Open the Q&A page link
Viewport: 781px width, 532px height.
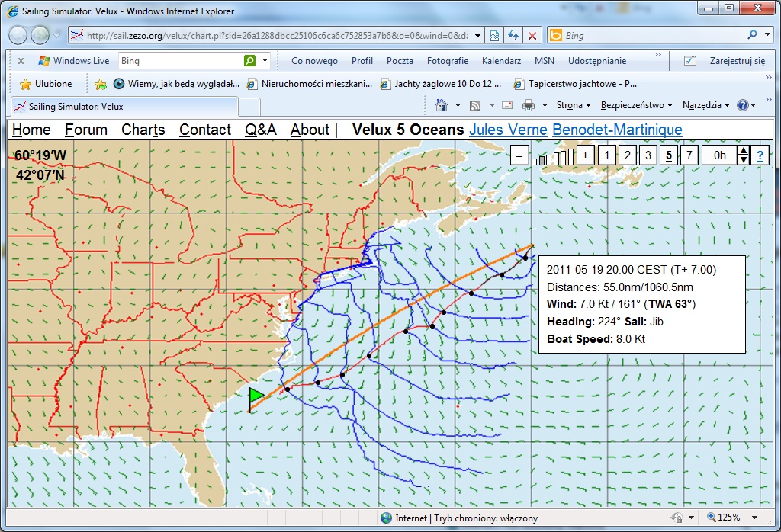pos(261,130)
